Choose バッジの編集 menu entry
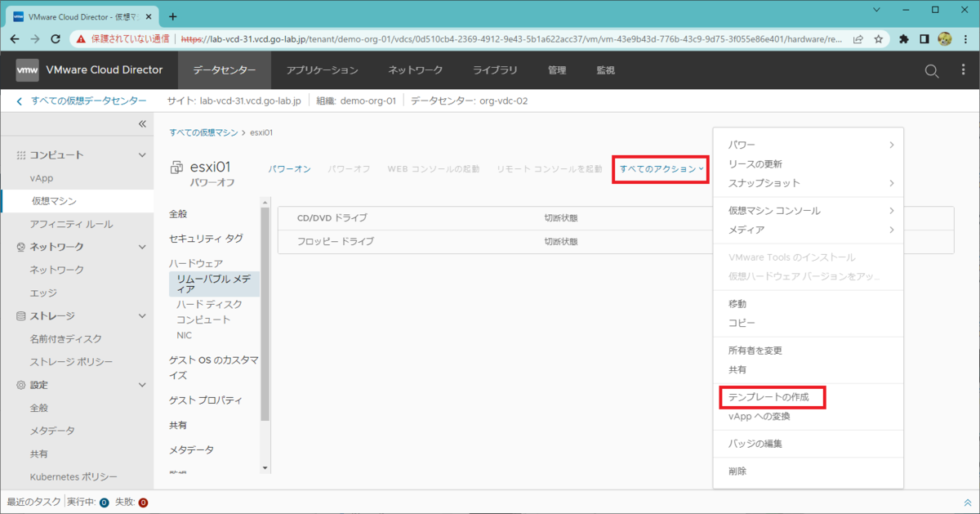 [x=755, y=444]
